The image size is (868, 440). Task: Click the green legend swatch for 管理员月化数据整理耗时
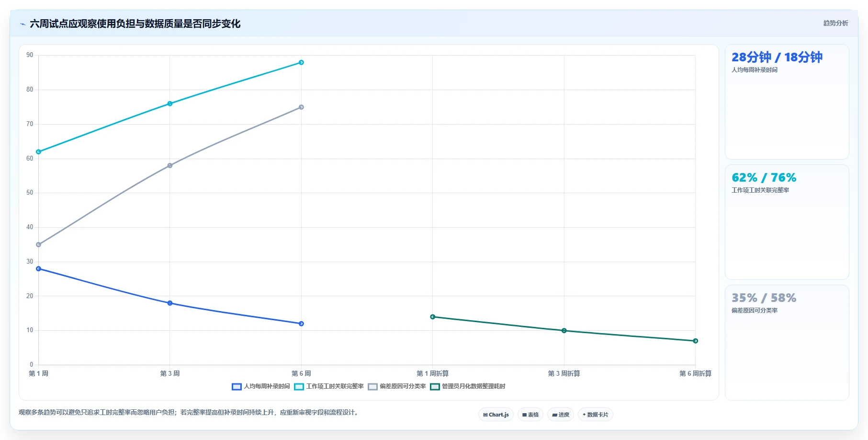click(435, 387)
